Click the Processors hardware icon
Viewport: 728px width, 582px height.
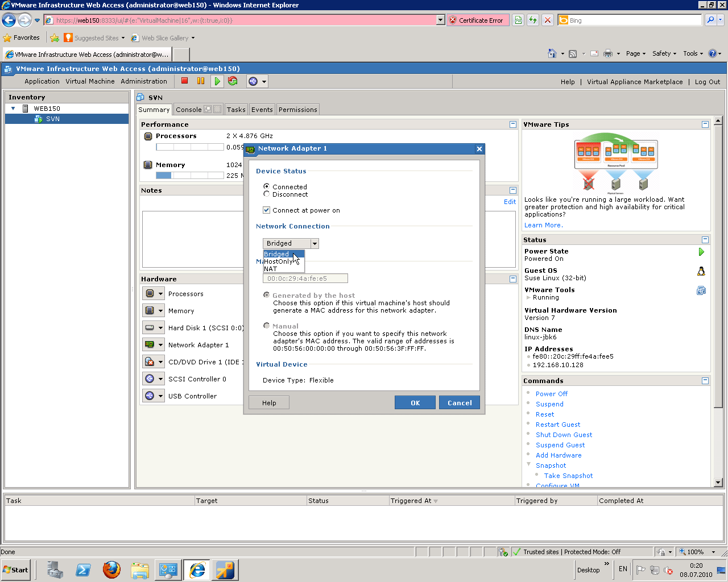coord(150,294)
